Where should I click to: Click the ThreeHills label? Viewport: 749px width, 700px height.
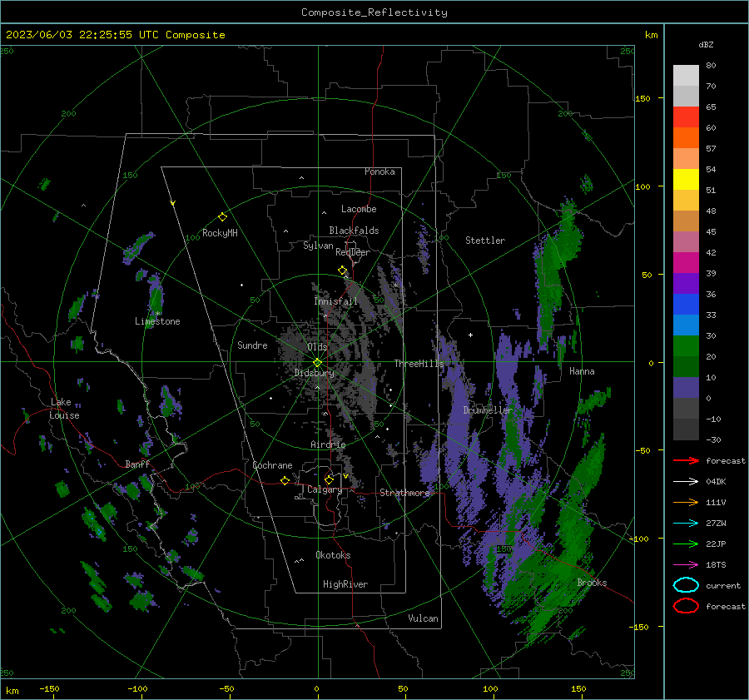point(419,364)
